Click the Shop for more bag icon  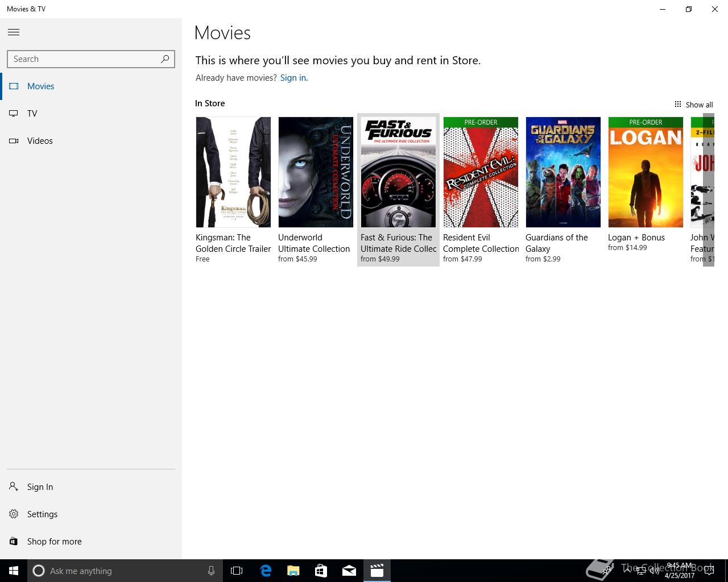[14, 541]
